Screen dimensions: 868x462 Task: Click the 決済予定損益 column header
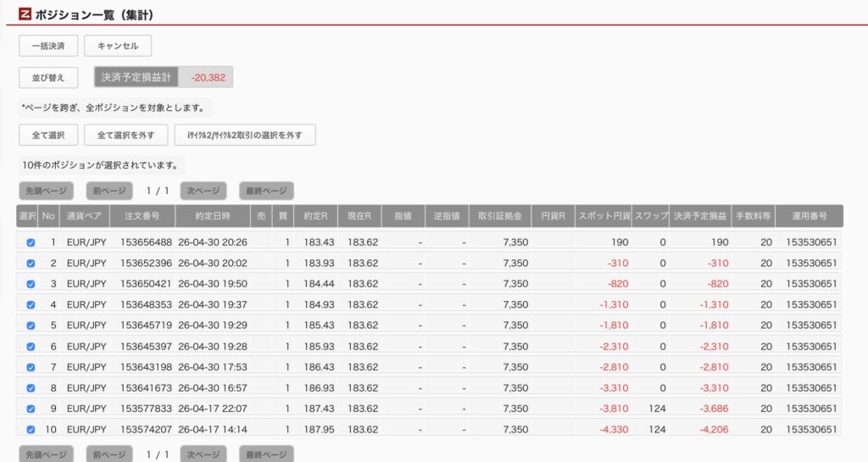click(699, 216)
